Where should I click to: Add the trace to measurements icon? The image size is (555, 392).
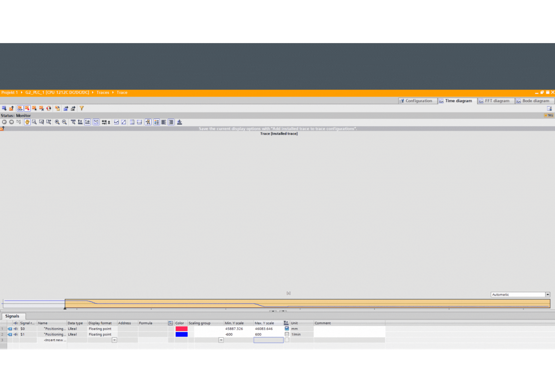(57, 108)
